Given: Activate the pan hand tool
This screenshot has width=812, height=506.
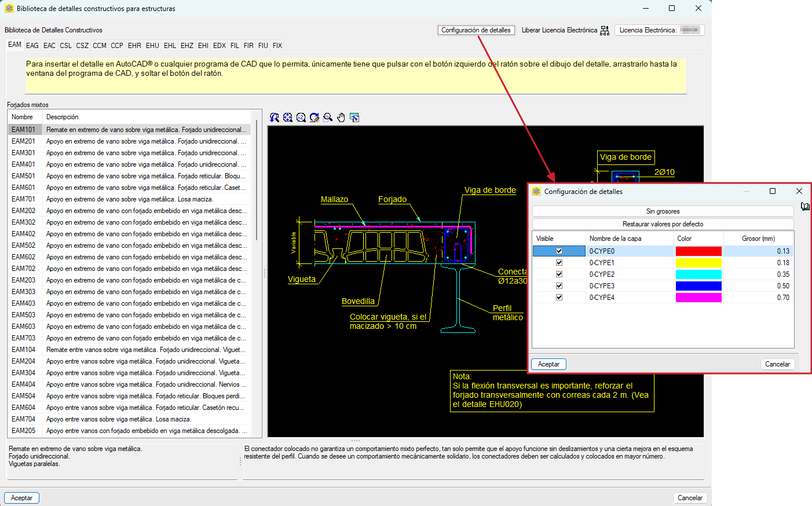Looking at the screenshot, I should [x=341, y=118].
